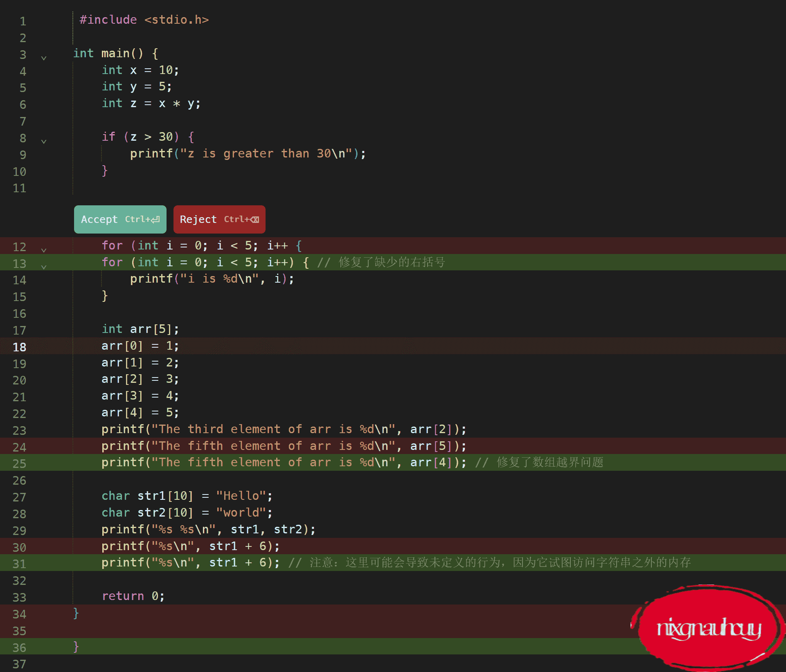Click the 'return 0;' statement
The width and height of the screenshot is (786, 672).
pos(133,596)
